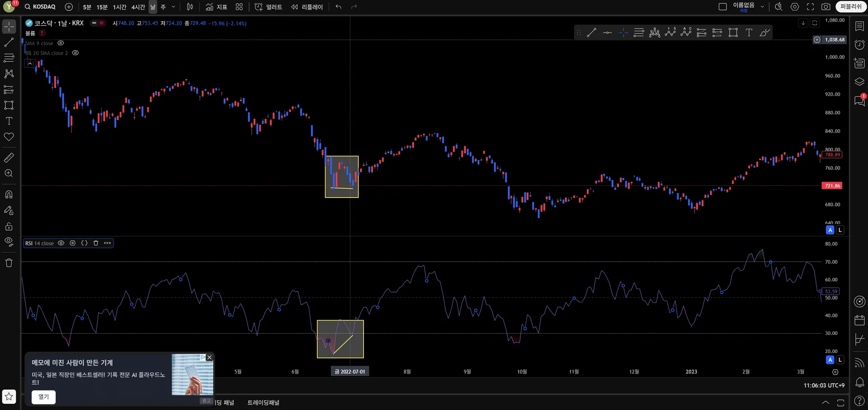868x410 pixels.
Task: Open chart settings gear in top bar
Action: 795,7
